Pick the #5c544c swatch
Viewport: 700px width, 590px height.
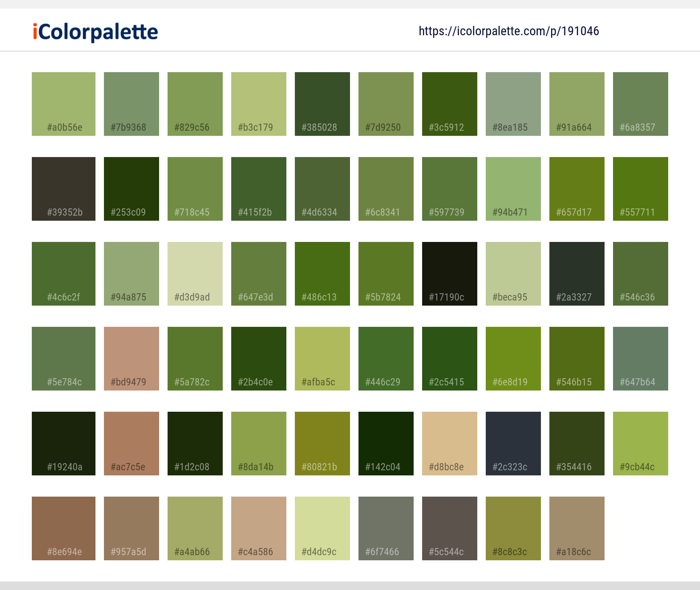click(450, 528)
